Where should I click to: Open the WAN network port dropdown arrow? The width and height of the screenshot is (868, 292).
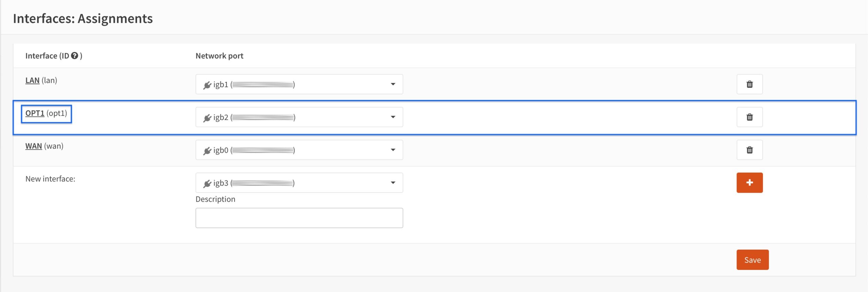tap(393, 150)
